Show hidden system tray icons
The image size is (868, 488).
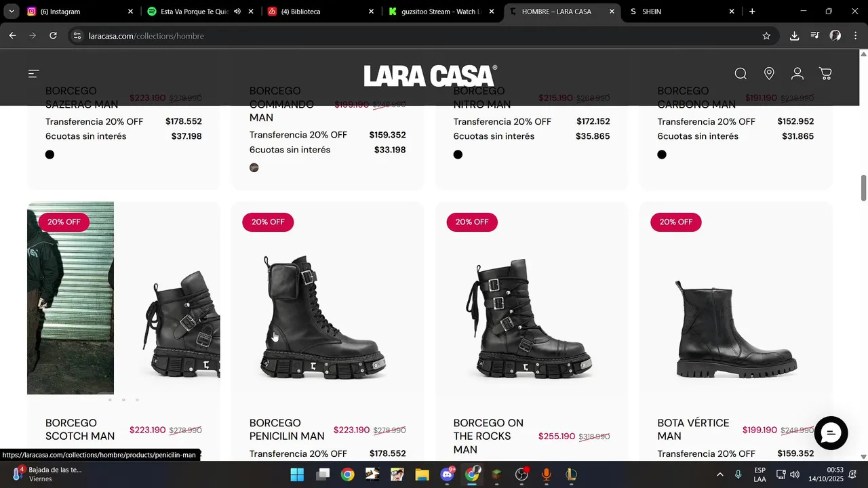point(719,474)
